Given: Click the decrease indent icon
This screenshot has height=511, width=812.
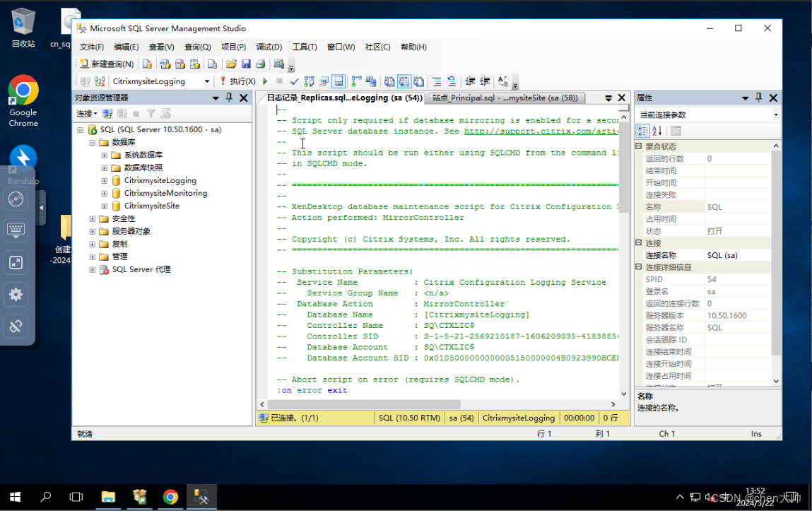Looking at the screenshot, I should pyautogui.click(x=470, y=81).
